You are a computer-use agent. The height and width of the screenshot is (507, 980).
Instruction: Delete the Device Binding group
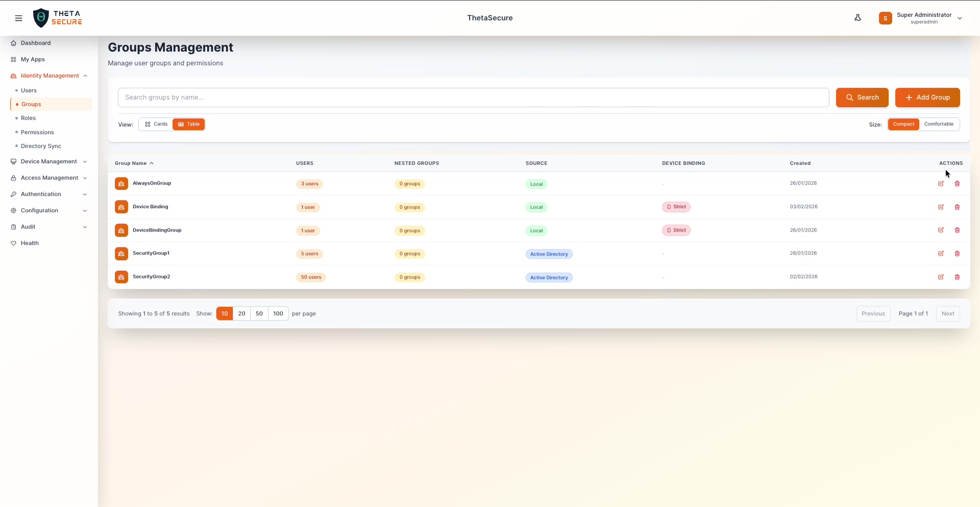point(957,207)
